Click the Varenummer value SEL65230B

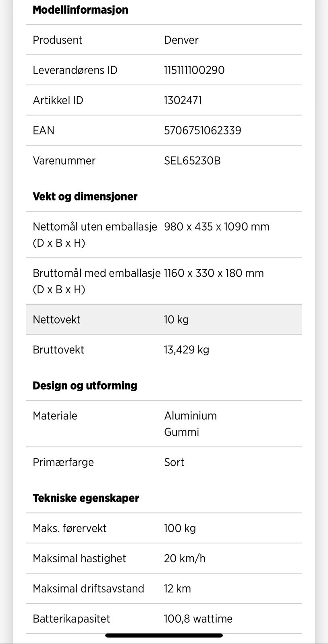pyautogui.click(x=192, y=161)
